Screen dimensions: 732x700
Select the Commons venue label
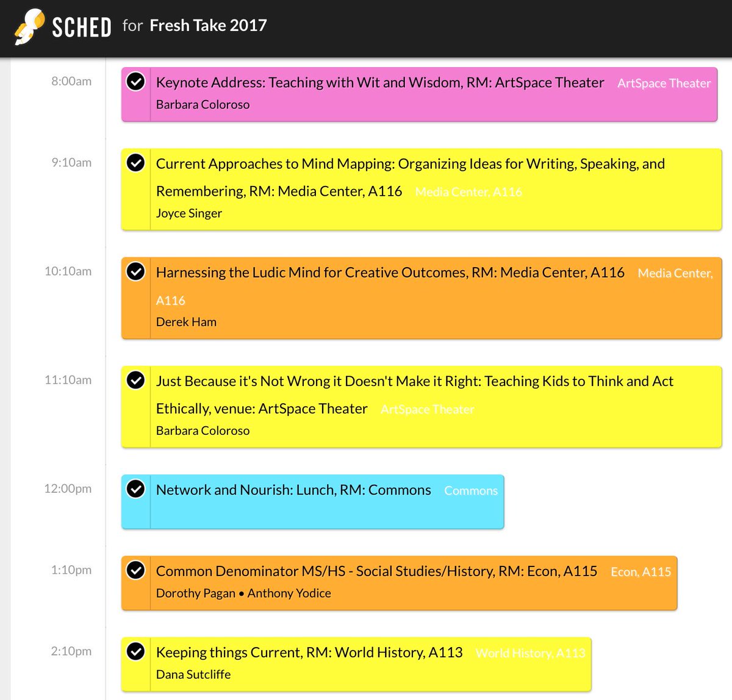point(471,491)
